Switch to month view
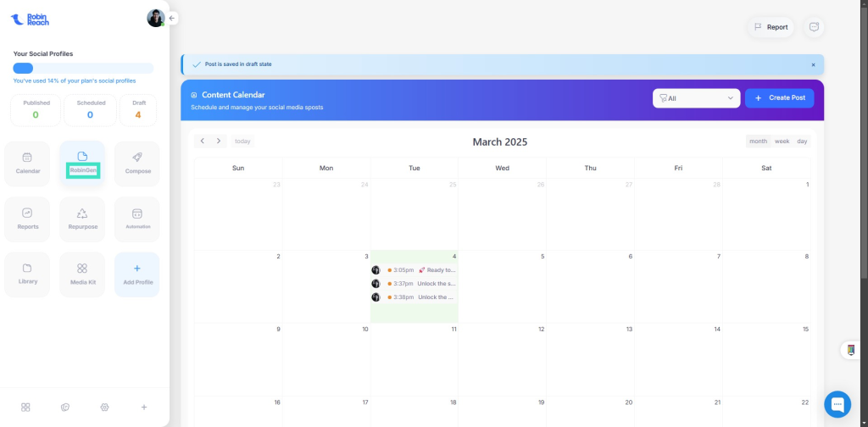The height and width of the screenshot is (427, 868). tap(758, 141)
